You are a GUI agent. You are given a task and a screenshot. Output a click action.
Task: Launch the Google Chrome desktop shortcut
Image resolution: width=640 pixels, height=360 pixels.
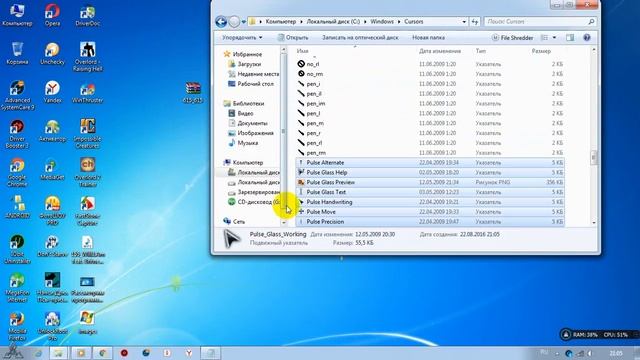point(17,172)
